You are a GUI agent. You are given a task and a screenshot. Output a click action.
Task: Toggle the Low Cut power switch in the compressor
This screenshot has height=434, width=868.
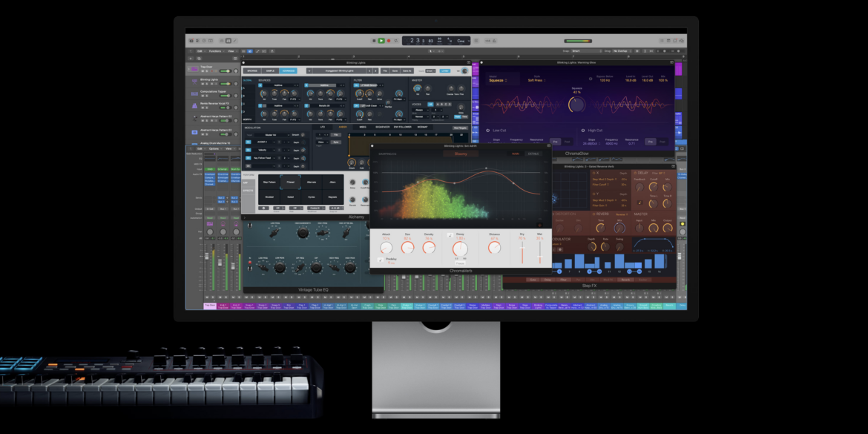[487, 131]
